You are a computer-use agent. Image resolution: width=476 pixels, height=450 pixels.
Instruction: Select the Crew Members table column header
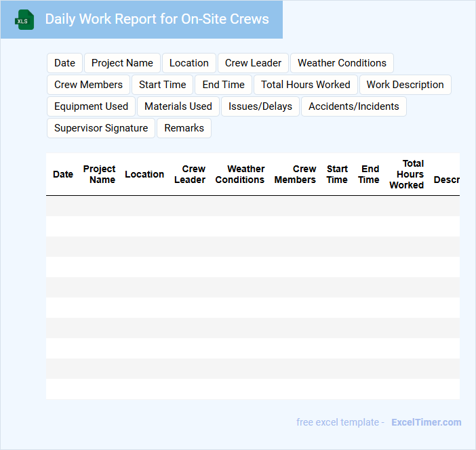pyautogui.click(x=295, y=174)
